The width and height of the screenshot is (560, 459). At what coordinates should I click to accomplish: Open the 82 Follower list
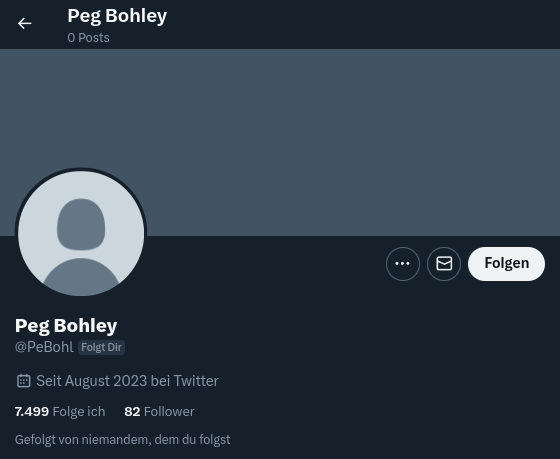tap(159, 411)
